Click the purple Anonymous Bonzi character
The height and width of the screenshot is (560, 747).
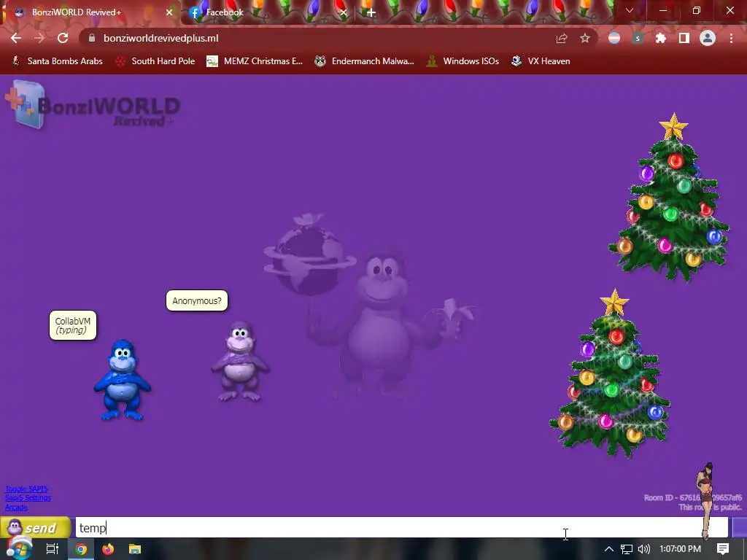tap(241, 361)
